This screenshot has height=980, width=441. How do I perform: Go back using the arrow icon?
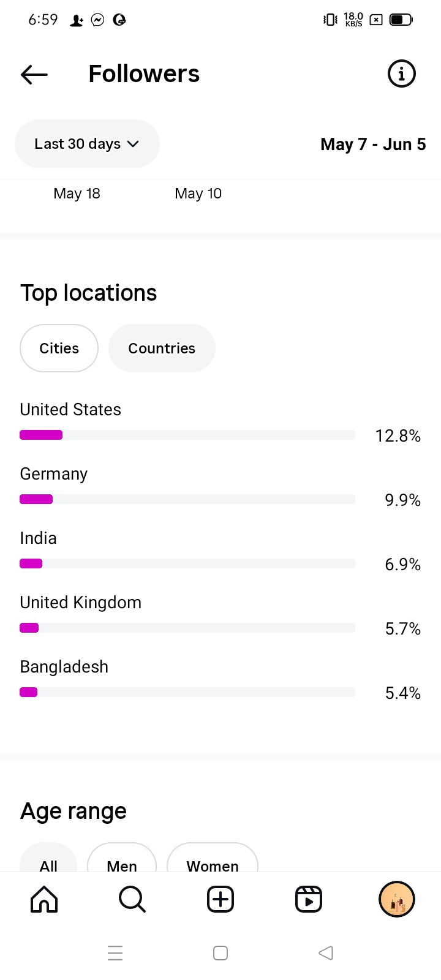point(34,75)
